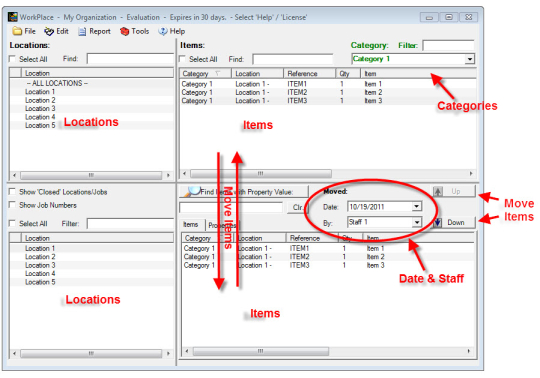Screen dimensions: 540x378
Task: Click the Edit menu icon
Action: pyautogui.click(x=49, y=31)
